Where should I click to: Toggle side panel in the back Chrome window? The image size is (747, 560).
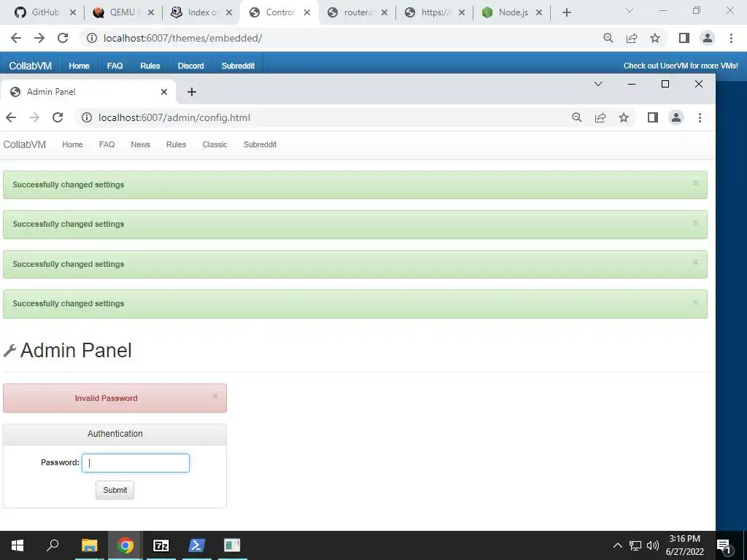pyautogui.click(x=684, y=38)
